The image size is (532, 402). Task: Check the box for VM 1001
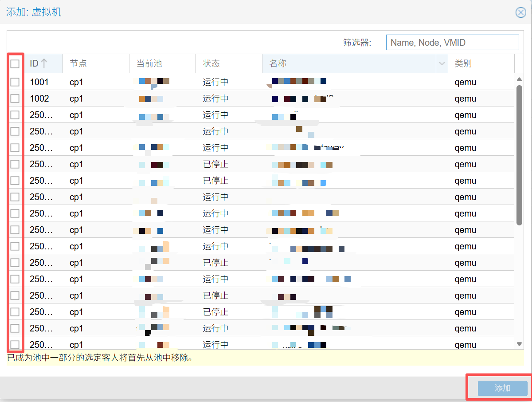click(15, 82)
